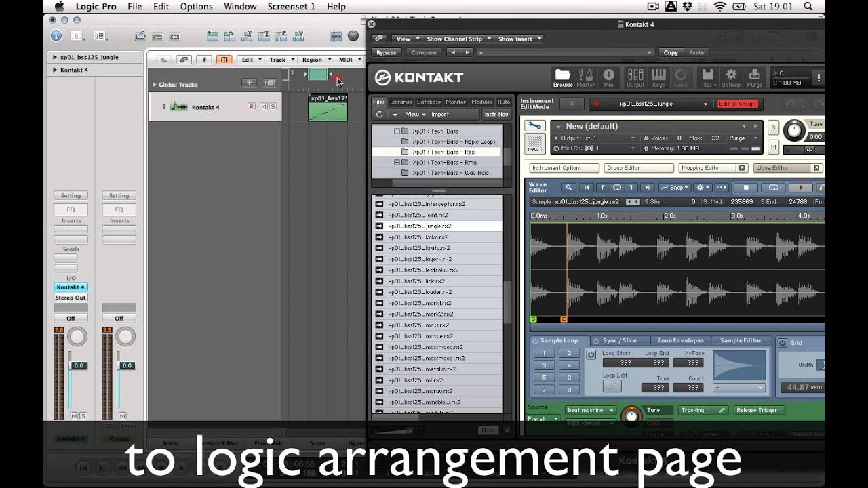Switch to the Database tab
The width and height of the screenshot is (868, 488).
429,102
